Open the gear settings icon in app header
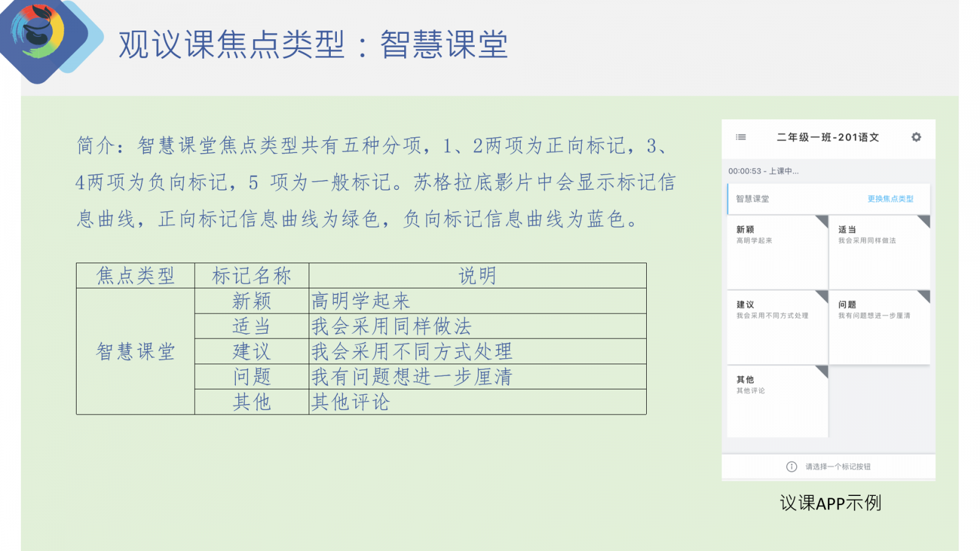Screen dimensions: 980x551 [x=916, y=137]
